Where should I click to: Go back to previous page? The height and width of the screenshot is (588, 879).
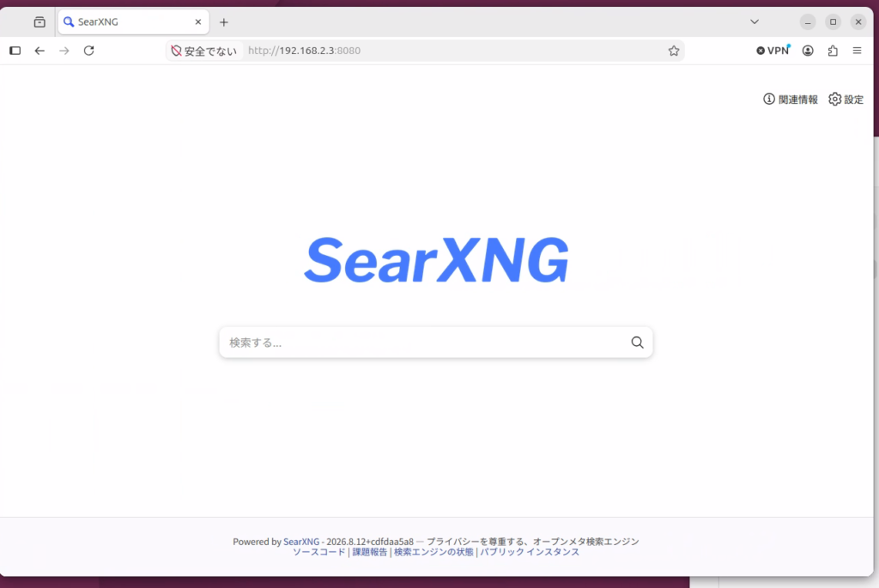point(39,51)
